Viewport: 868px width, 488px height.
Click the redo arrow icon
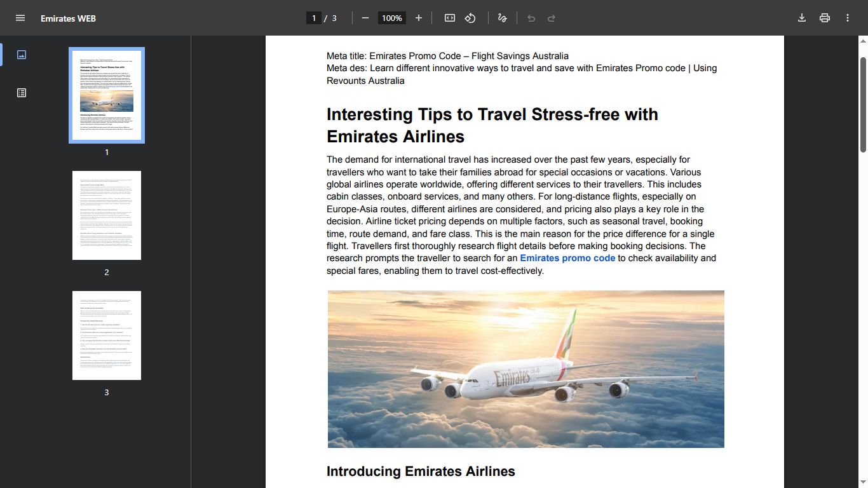pyautogui.click(x=552, y=18)
